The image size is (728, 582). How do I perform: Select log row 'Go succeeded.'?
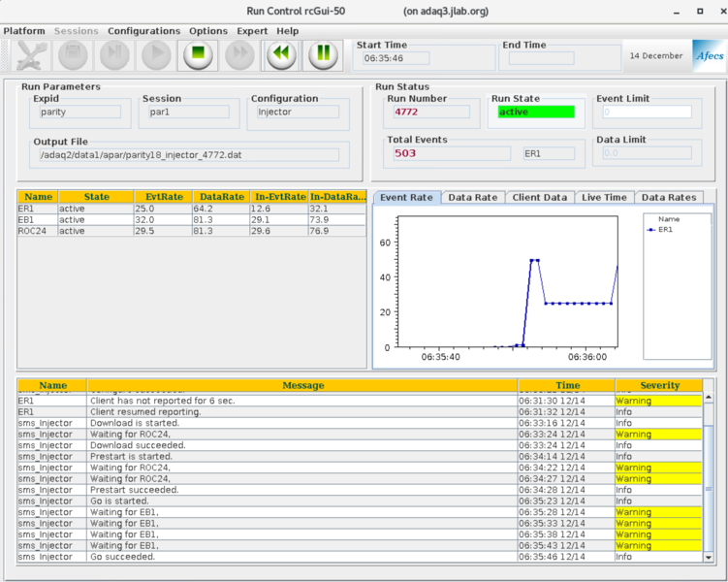click(x=360, y=557)
